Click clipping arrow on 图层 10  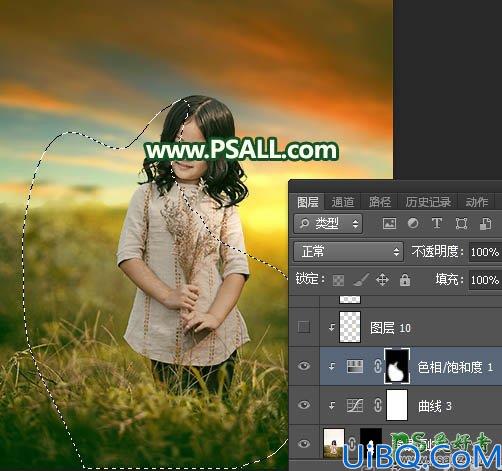pos(331,328)
